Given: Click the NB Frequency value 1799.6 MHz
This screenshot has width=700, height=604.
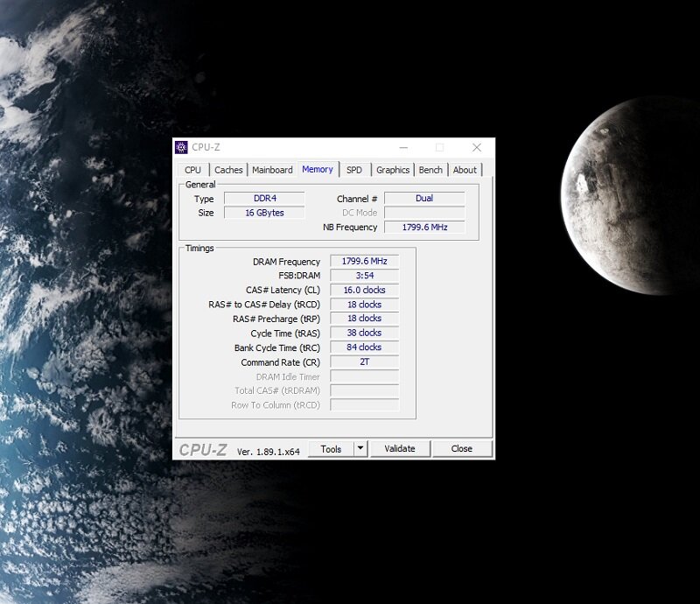Looking at the screenshot, I should (x=424, y=227).
